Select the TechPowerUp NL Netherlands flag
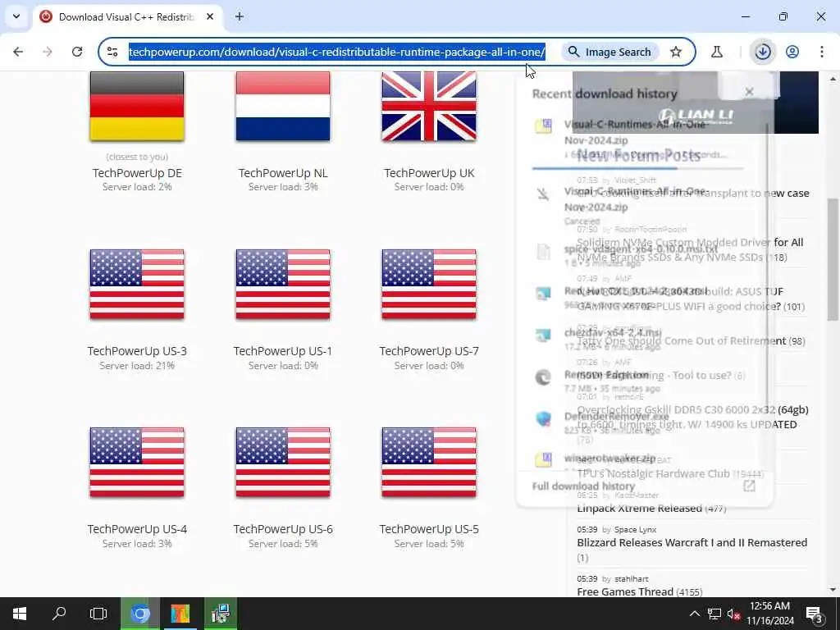This screenshot has height=630, width=840. 283,106
